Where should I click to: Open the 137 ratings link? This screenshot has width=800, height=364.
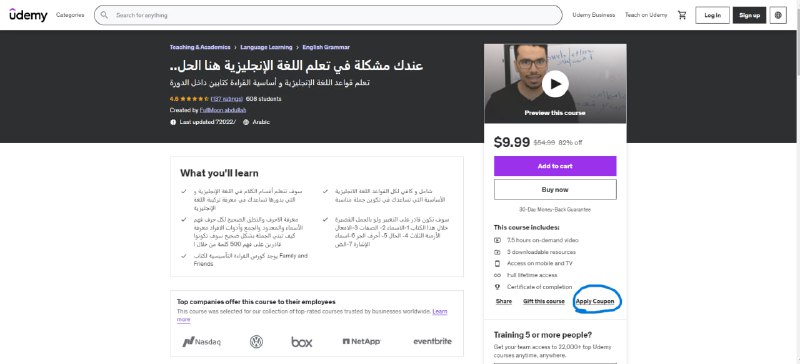coord(227,99)
